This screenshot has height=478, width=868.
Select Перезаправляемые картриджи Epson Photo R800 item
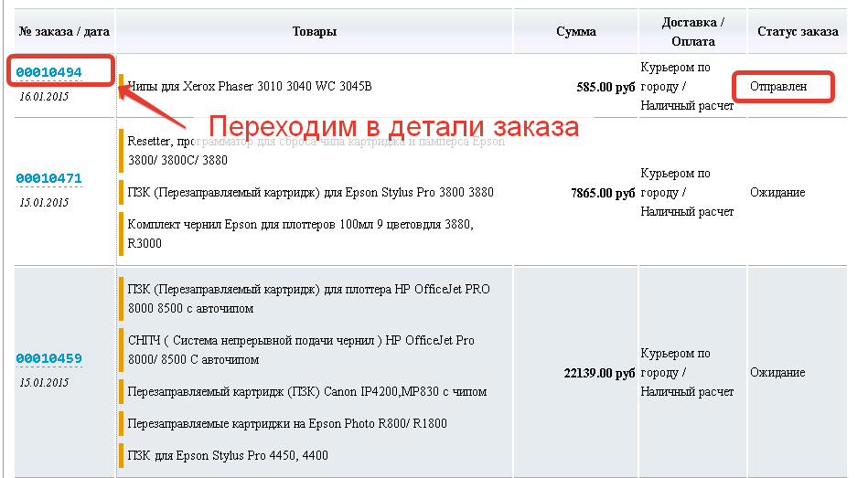click(x=287, y=424)
